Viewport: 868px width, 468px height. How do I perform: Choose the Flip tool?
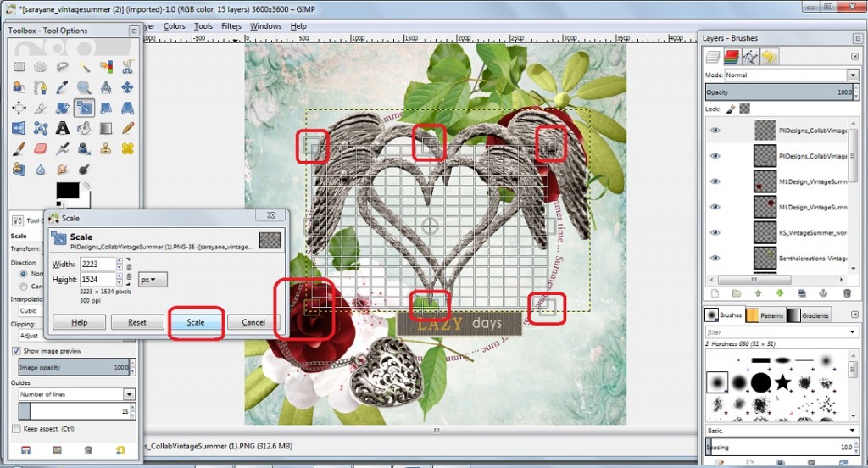[19, 129]
